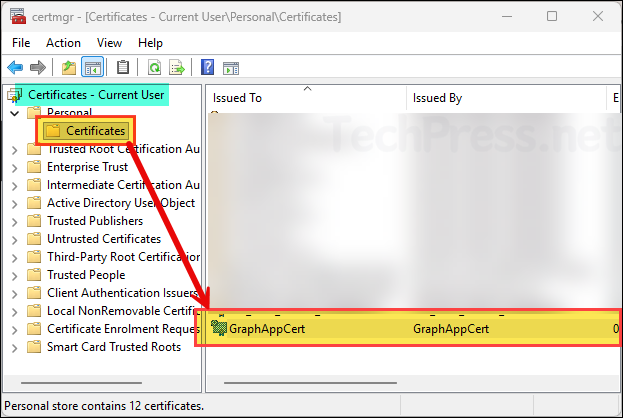Screen dimensions: 623x418
Task: Click the Forward arrow toolbar icon
Action: 38,67
